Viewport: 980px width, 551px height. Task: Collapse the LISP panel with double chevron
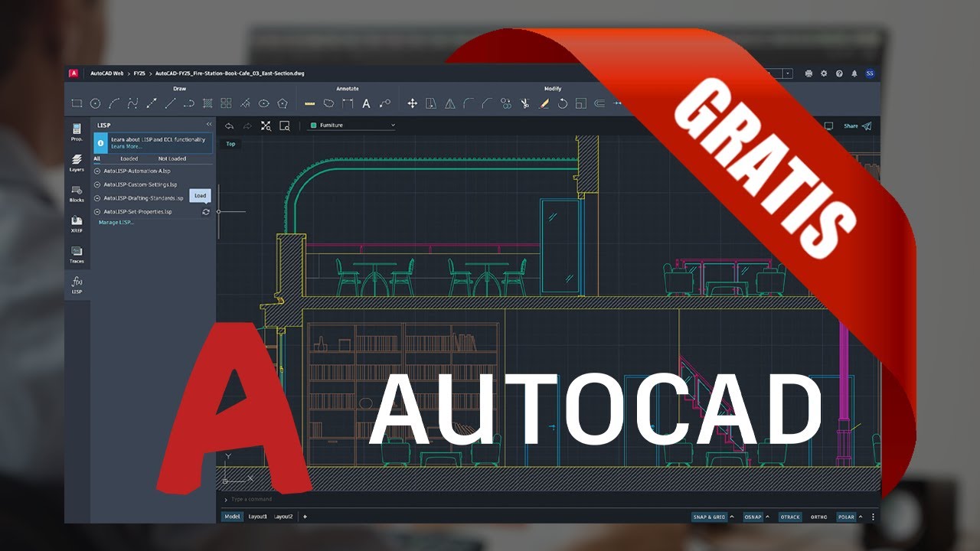pos(209,124)
